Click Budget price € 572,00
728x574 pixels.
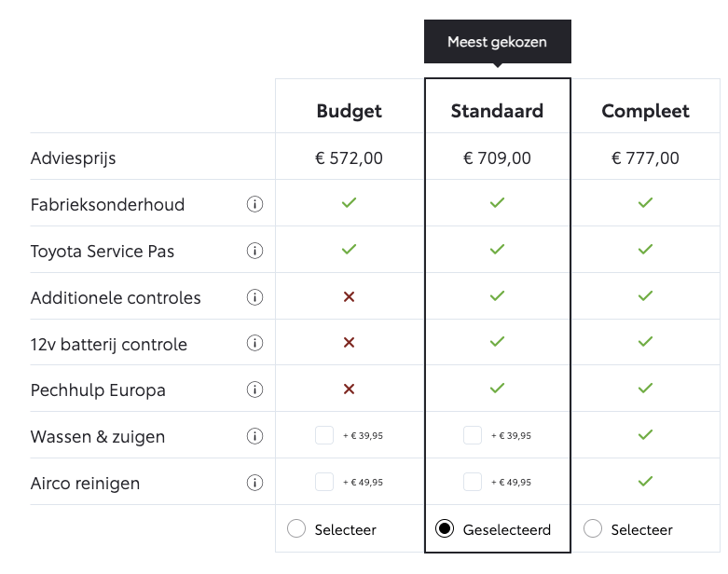350,158
